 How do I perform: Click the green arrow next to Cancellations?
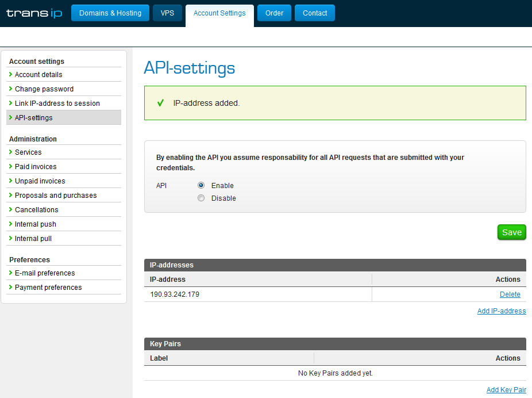click(10, 209)
